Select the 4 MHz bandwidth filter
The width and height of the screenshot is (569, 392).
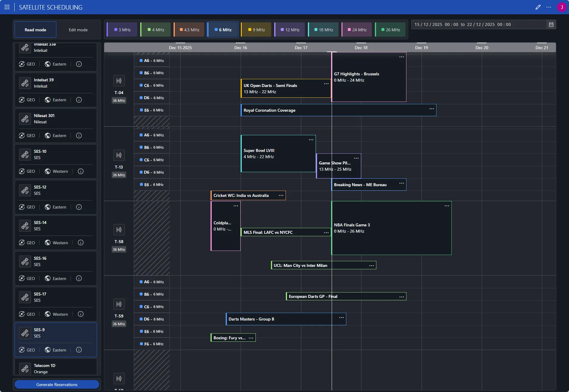[156, 29]
